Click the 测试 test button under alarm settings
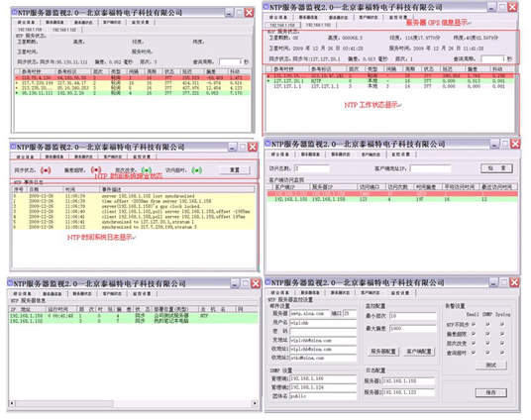Screen dimensions: 531x420 coord(491,365)
